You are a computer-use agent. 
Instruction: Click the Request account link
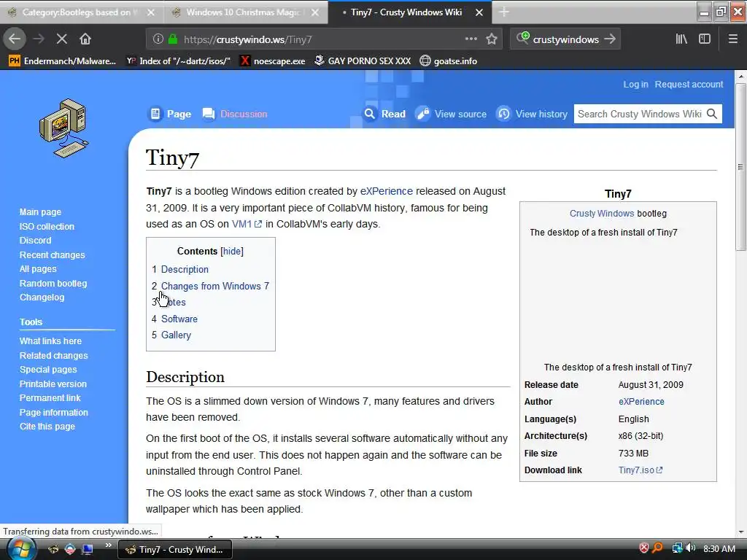[689, 85]
